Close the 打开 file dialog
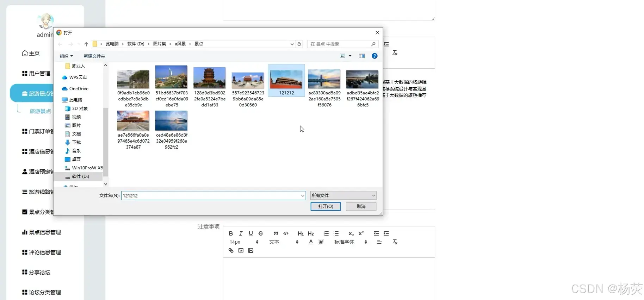 377,32
